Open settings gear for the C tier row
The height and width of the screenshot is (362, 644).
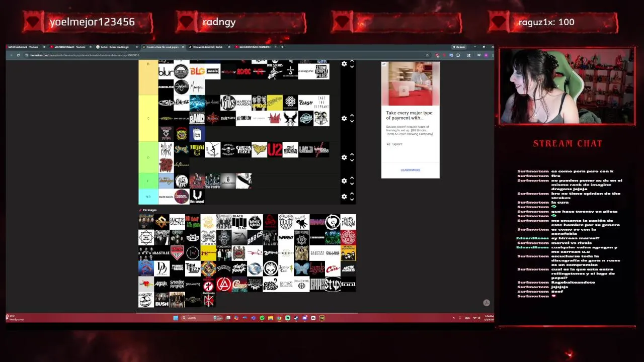click(344, 118)
